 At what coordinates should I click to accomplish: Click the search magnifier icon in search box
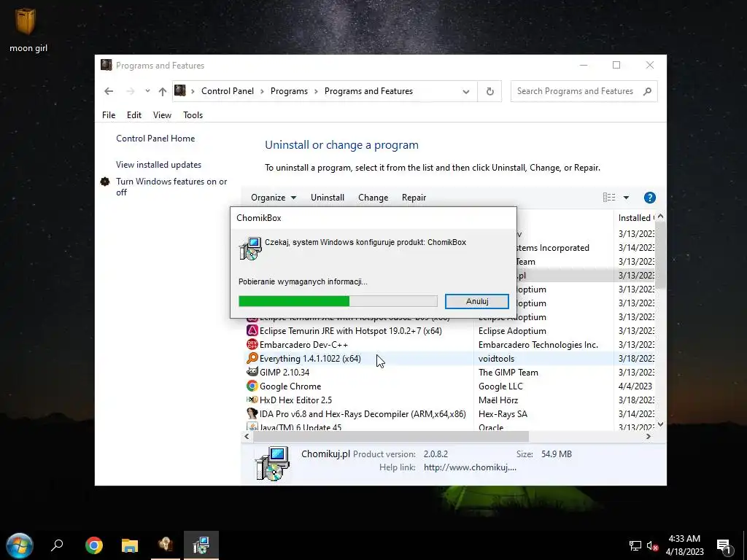pyautogui.click(x=647, y=91)
